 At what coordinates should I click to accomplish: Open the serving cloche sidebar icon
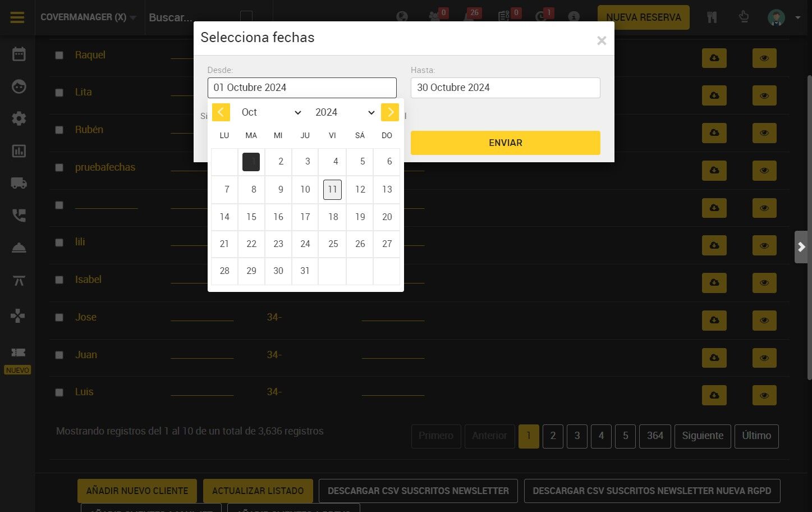coord(19,248)
